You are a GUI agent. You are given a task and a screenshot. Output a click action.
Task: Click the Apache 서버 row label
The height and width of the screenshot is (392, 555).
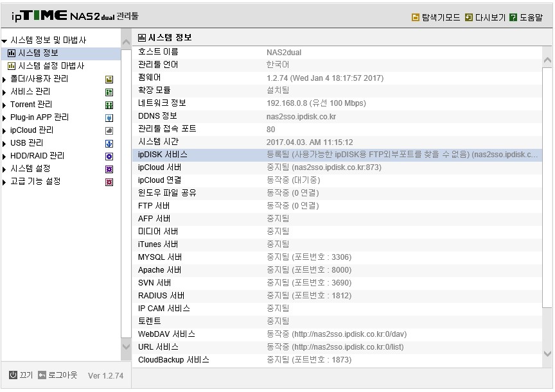coord(160,270)
